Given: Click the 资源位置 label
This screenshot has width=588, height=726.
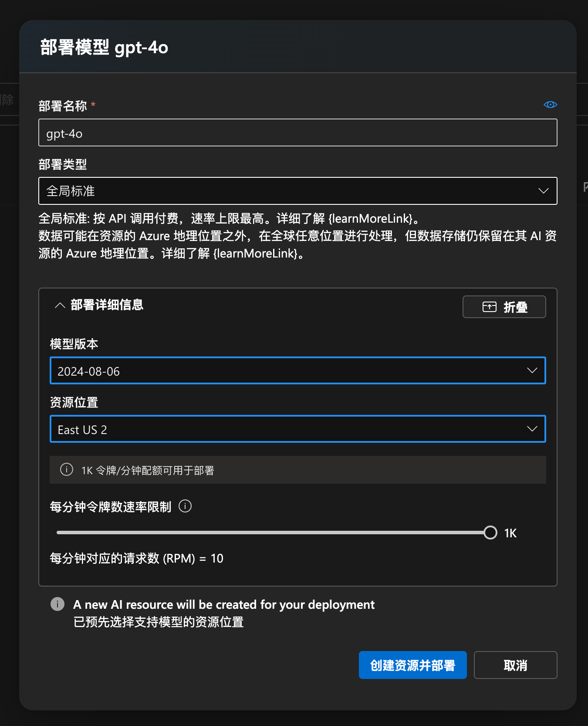Looking at the screenshot, I should 74,403.
